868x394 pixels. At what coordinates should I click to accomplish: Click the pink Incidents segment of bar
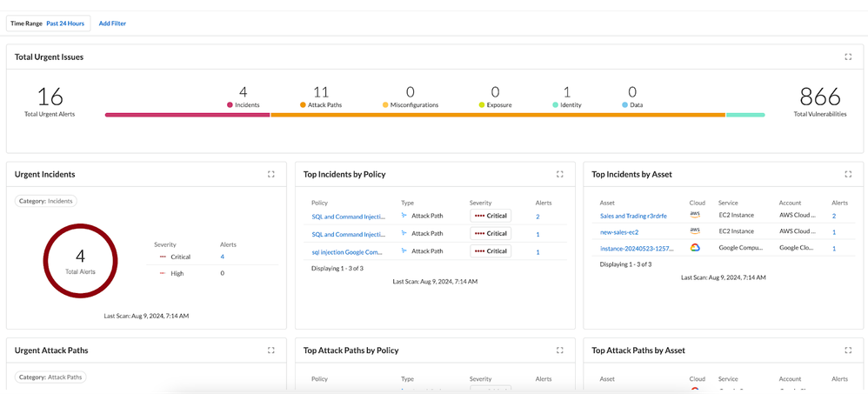coord(187,115)
